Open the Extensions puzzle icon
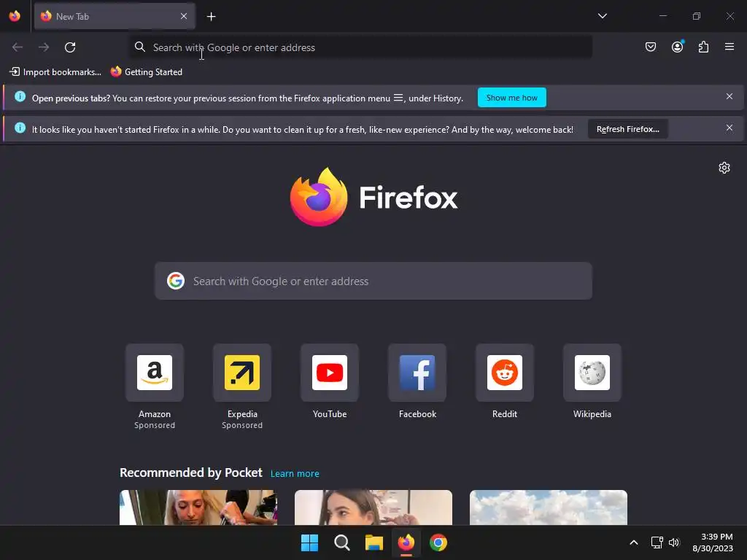 pos(703,47)
